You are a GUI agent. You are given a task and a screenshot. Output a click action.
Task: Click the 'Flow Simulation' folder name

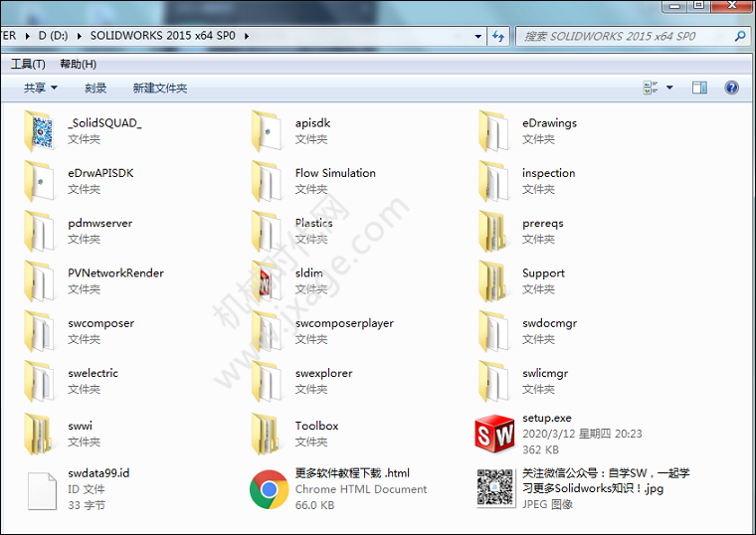pyautogui.click(x=335, y=173)
